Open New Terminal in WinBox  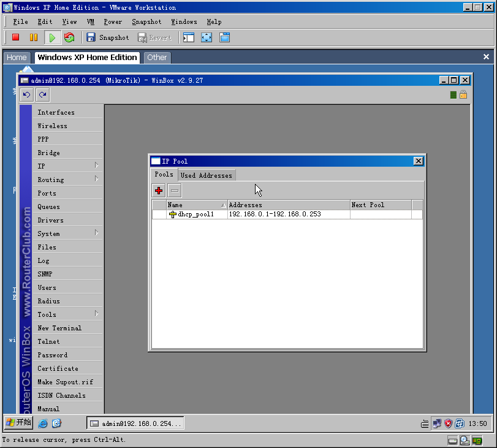(67, 328)
